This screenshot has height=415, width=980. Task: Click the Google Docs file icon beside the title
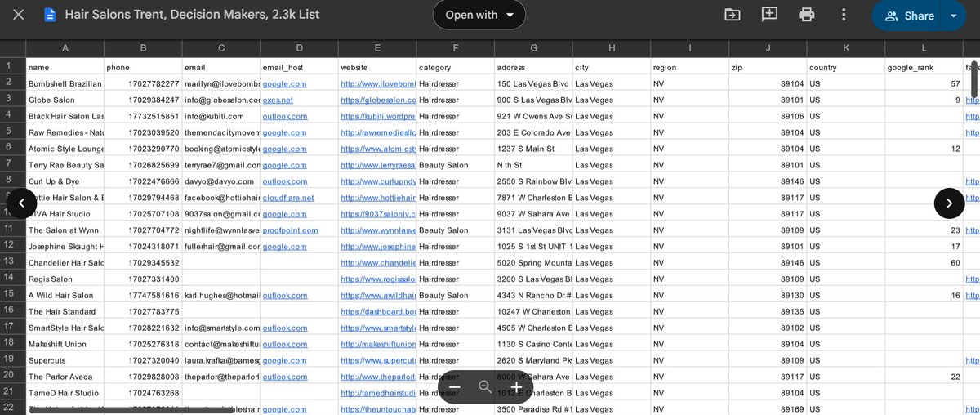[x=51, y=16]
